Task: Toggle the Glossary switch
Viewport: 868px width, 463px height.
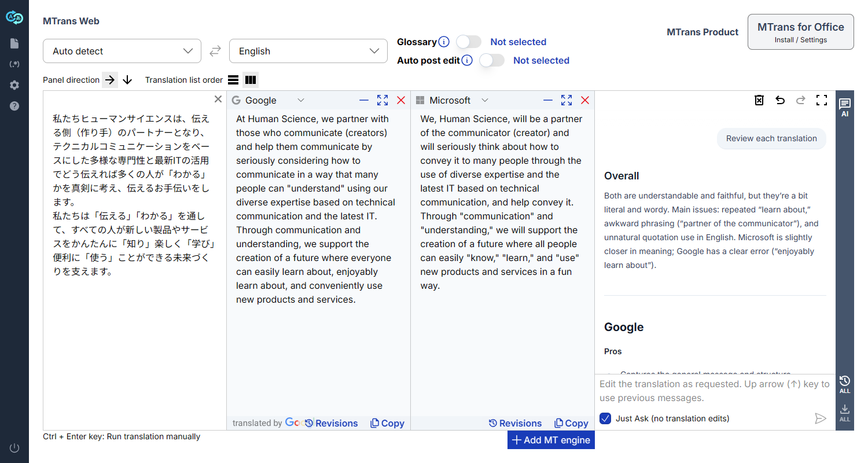Action: point(469,42)
